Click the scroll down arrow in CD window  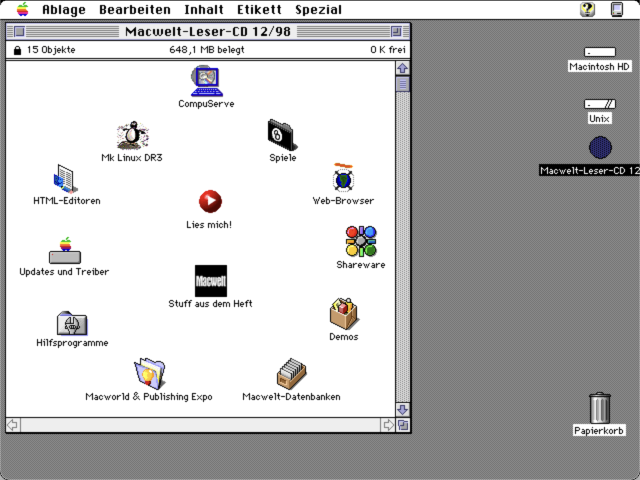tap(402, 409)
